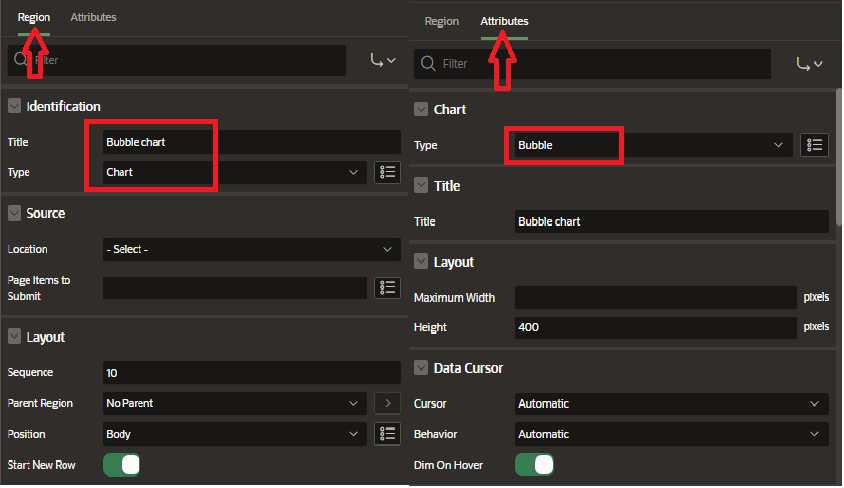
Task: Open the Go to Group menu in the right panel
Action: pos(809,64)
